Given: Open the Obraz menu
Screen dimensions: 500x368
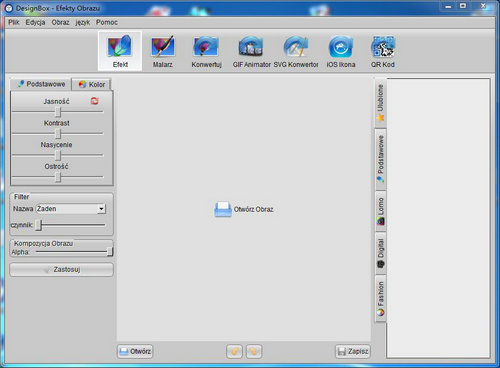Looking at the screenshot, I should click(x=60, y=22).
